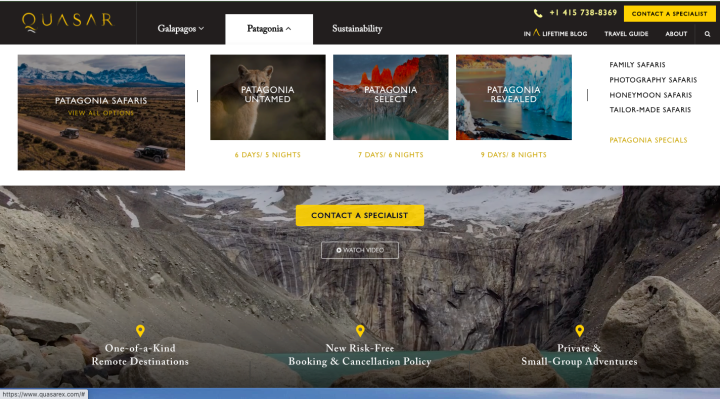Open the Travel Guide menu link
The image size is (720, 399).
click(626, 34)
